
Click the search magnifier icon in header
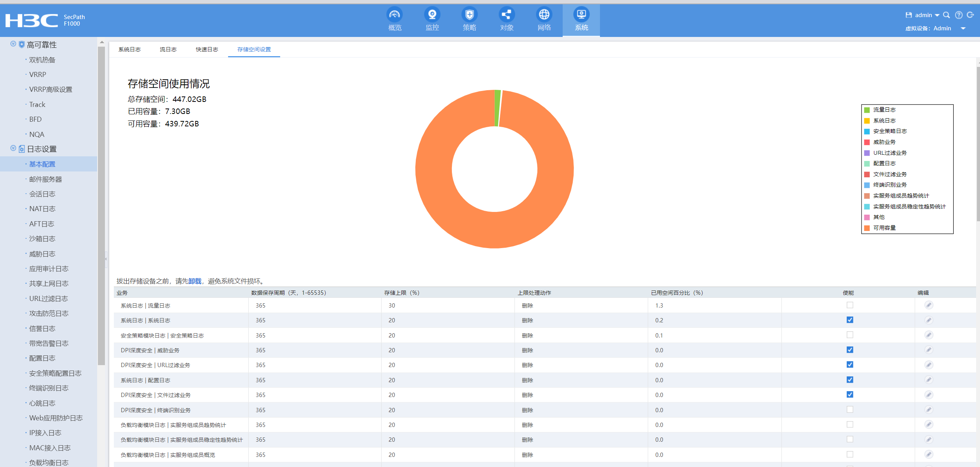(x=947, y=15)
